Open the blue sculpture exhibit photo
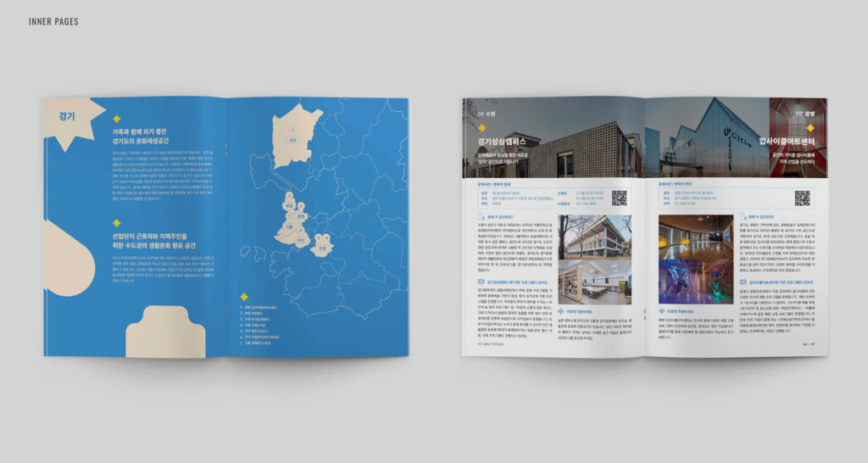Viewport: 868px width, 463px height. tap(689, 283)
